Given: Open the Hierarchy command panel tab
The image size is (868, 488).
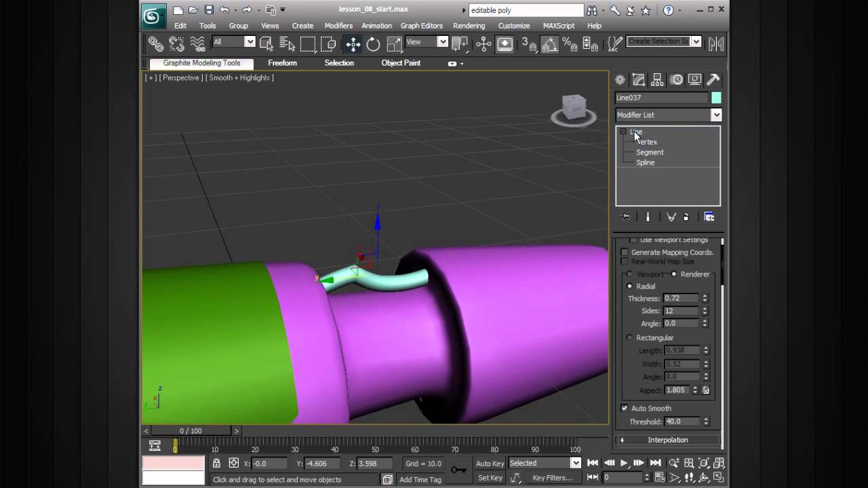Looking at the screenshot, I should point(657,80).
